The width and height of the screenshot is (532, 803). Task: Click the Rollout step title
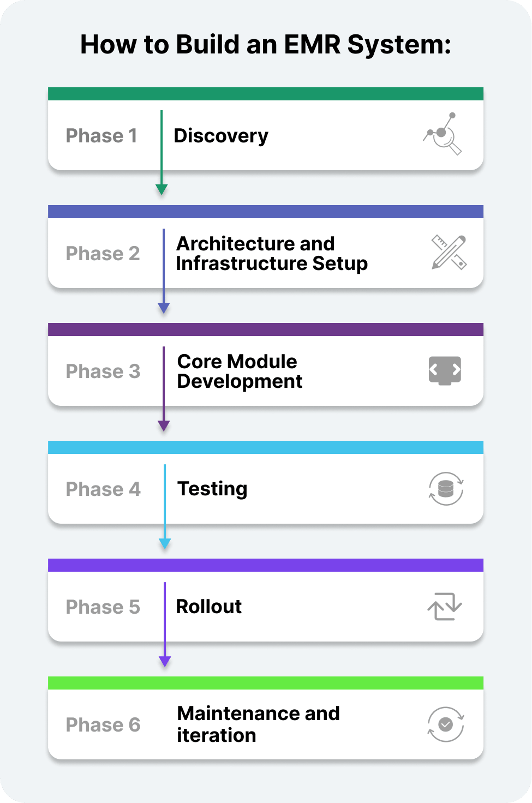pos(208,607)
